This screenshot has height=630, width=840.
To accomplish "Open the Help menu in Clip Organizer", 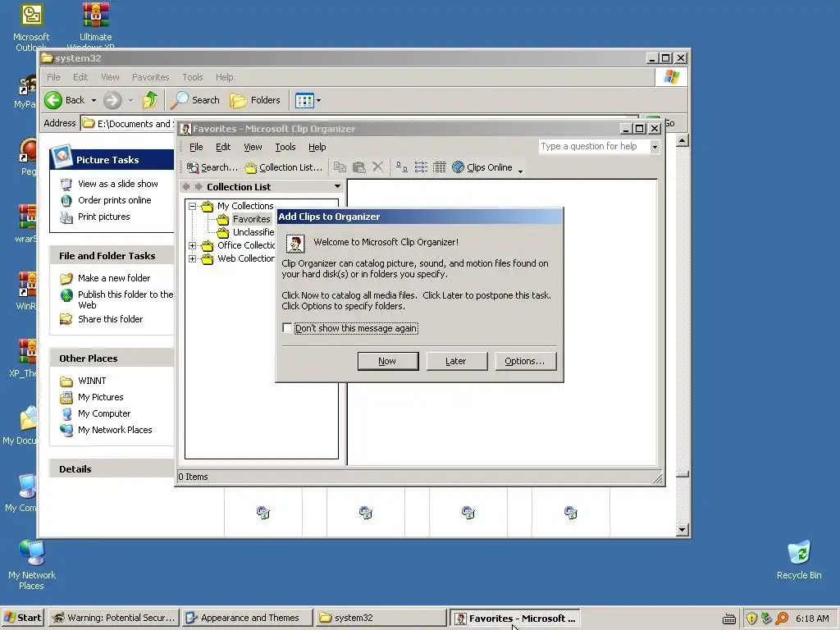I will click(x=317, y=147).
